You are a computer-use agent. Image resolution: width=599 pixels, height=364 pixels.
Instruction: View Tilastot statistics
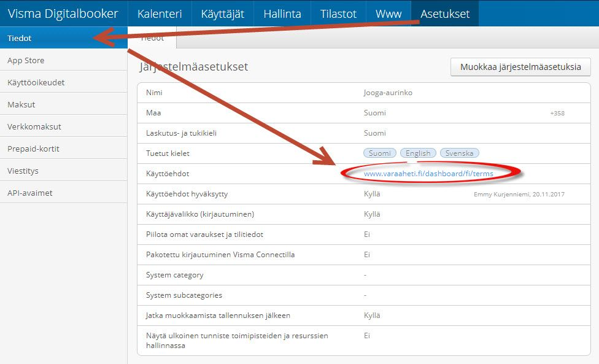coord(338,13)
